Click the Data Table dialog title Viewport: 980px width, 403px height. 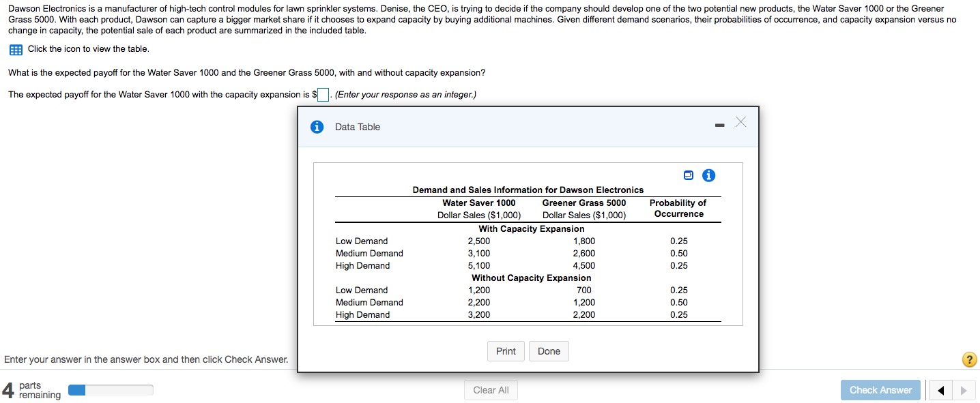point(358,127)
